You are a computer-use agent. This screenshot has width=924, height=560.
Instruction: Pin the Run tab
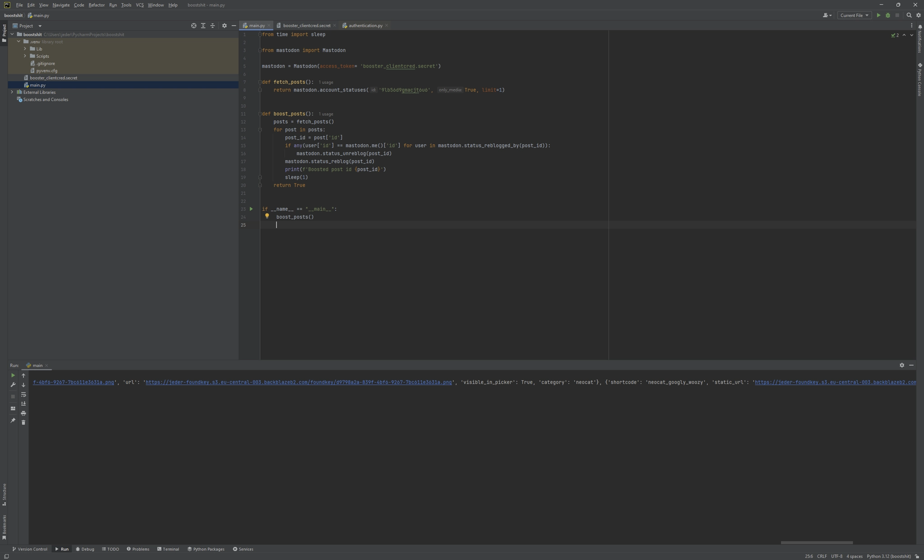point(13,420)
